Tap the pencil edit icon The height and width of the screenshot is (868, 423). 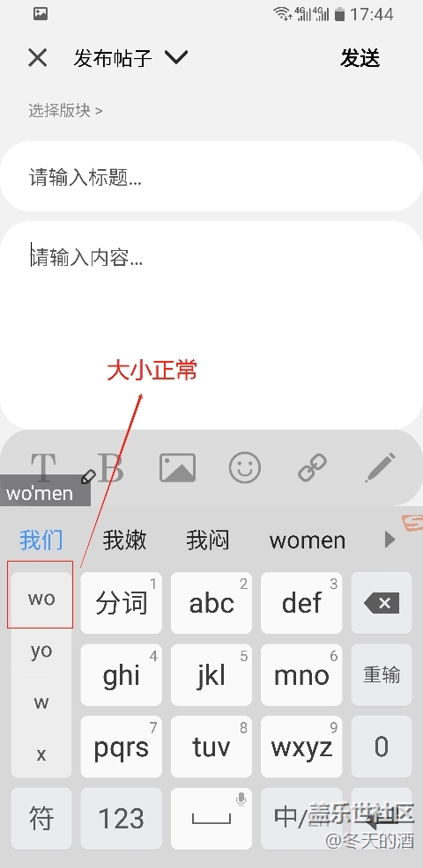point(381,467)
